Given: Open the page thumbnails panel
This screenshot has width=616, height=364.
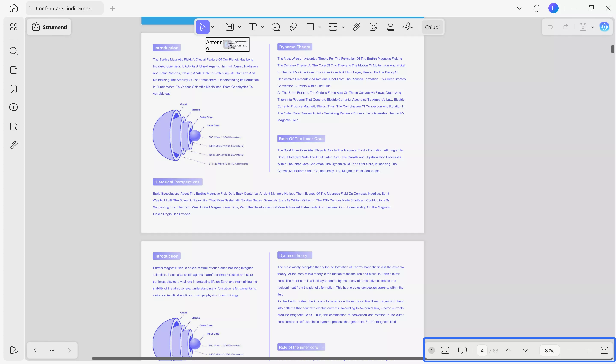Looking at the screenshot, I should pos(13,70).
